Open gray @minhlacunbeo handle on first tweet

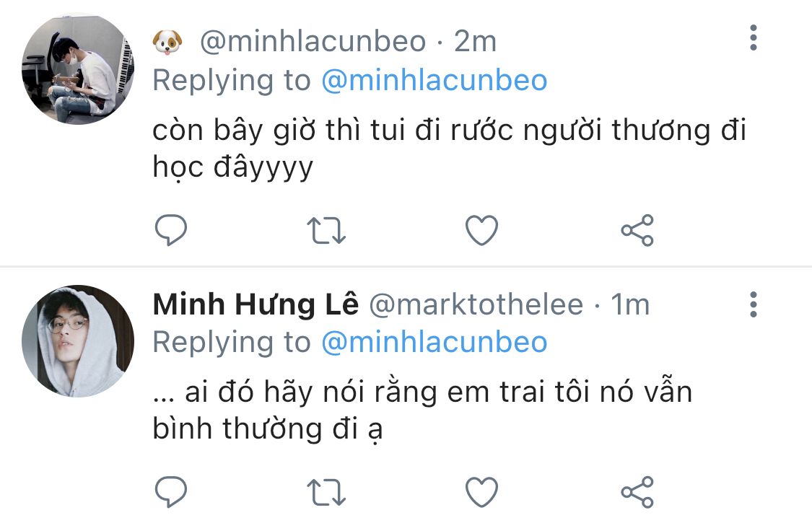click(313, 41)
